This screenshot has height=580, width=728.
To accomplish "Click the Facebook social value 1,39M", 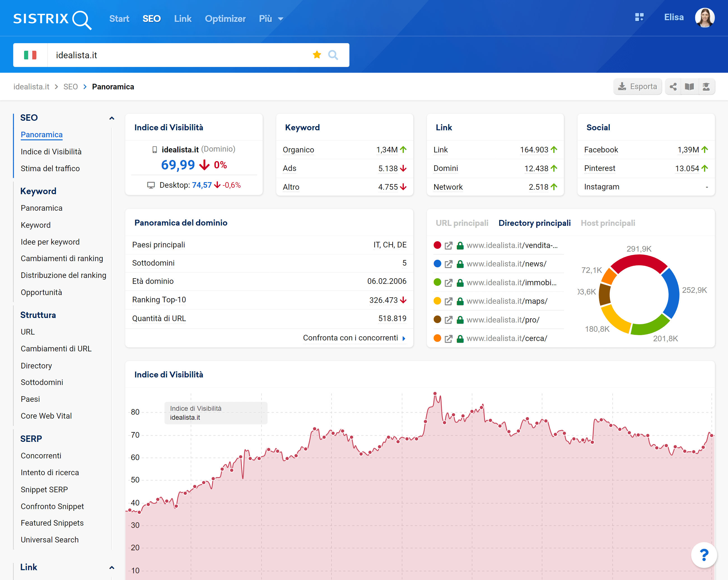I will point(688,150).
